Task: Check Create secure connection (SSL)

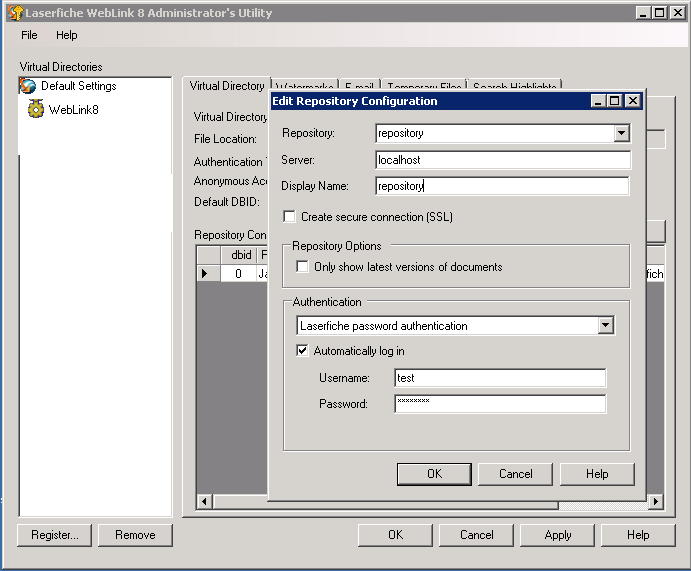Action: point(289,217)
